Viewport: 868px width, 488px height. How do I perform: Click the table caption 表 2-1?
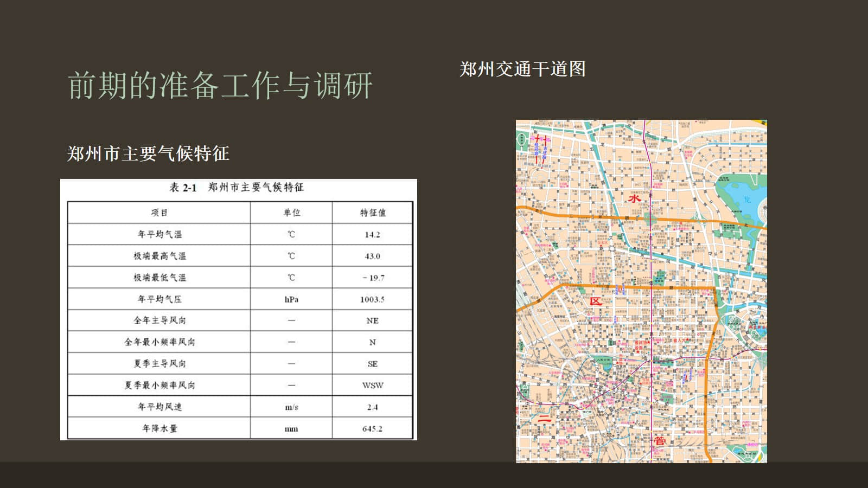click(183, 188)
